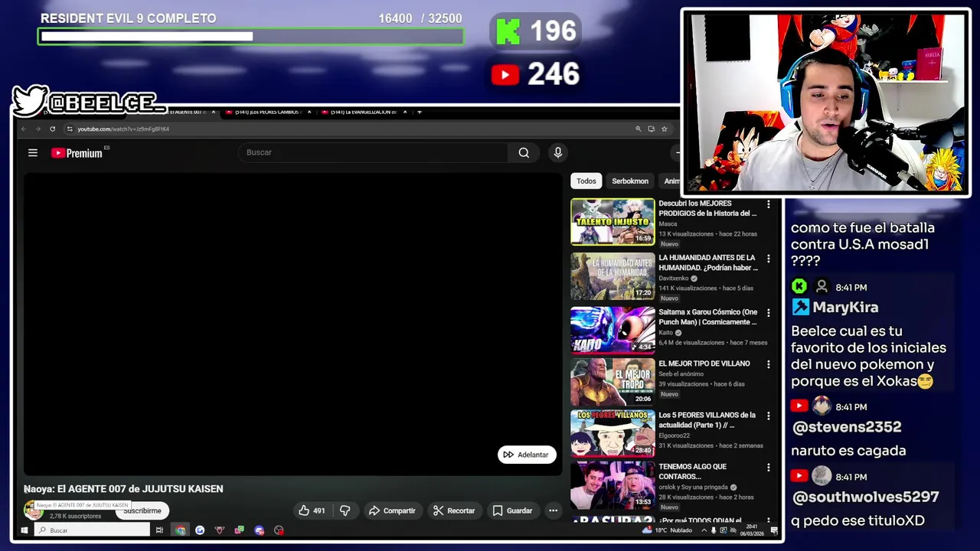Start voice search with microphone icon
This screenshot has height=551, width=980.
pos(558,153)
